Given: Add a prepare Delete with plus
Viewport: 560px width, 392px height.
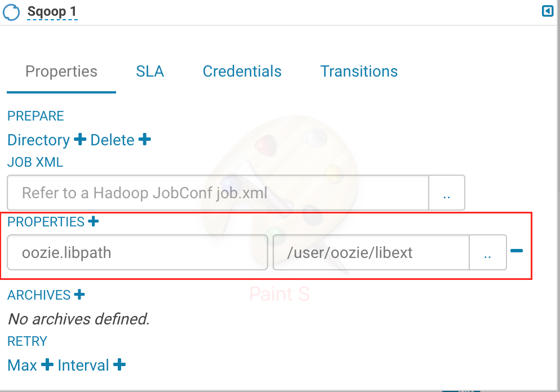Looking at the screenshot, I should pyautogui.click(x=145, y=139).
